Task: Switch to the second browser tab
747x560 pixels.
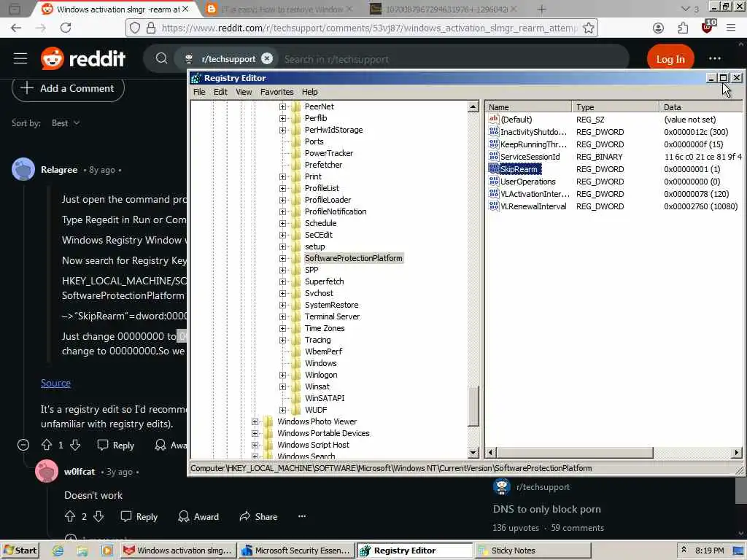Action: (x=279, y=9)
